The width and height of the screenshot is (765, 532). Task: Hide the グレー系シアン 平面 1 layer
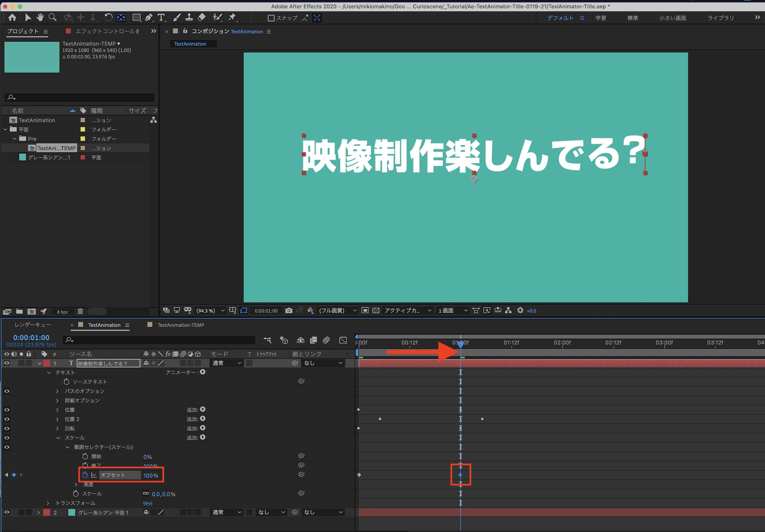click(7, 513)
